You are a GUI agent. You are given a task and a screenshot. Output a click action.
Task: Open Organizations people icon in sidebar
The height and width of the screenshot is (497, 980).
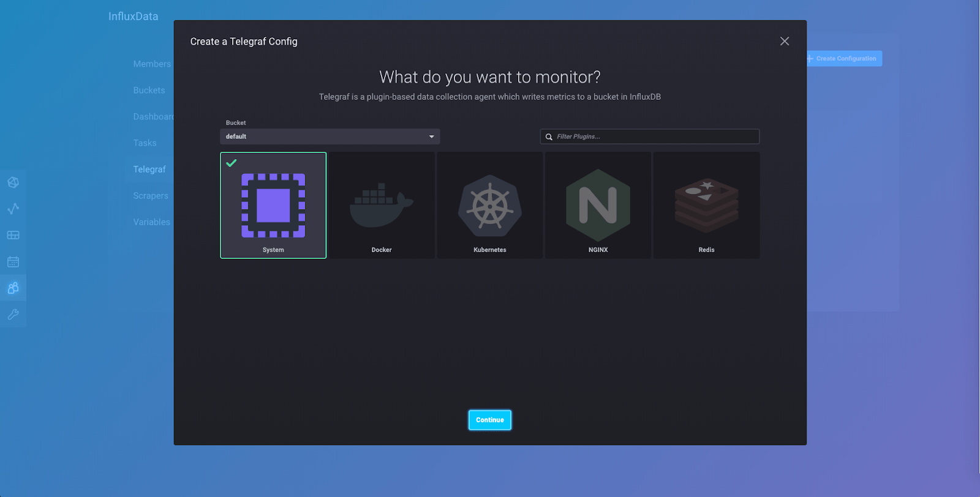click(13, 288)
